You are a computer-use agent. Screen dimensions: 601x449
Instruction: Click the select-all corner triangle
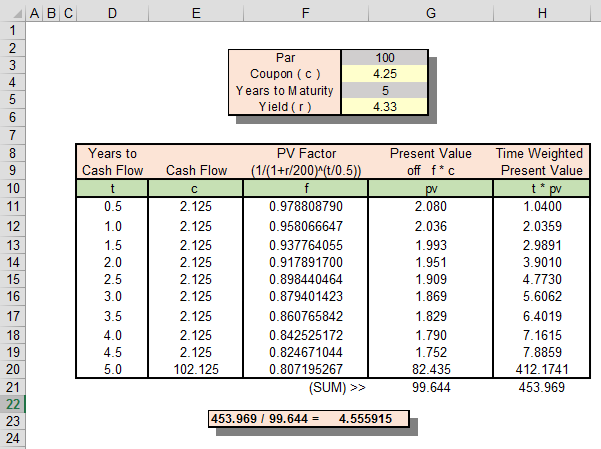point(17,14)
